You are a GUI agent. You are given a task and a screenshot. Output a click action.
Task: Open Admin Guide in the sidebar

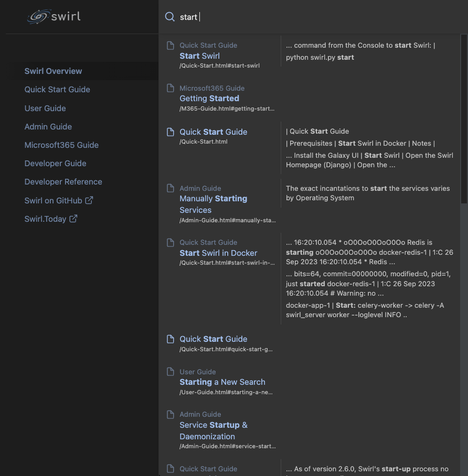48,126
